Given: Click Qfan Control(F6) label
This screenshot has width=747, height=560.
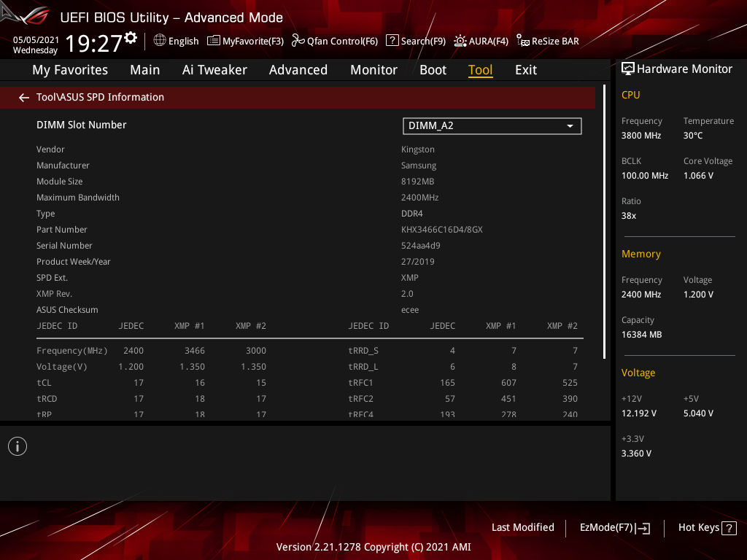Looking at the screenshot, I should pos(343,42).
